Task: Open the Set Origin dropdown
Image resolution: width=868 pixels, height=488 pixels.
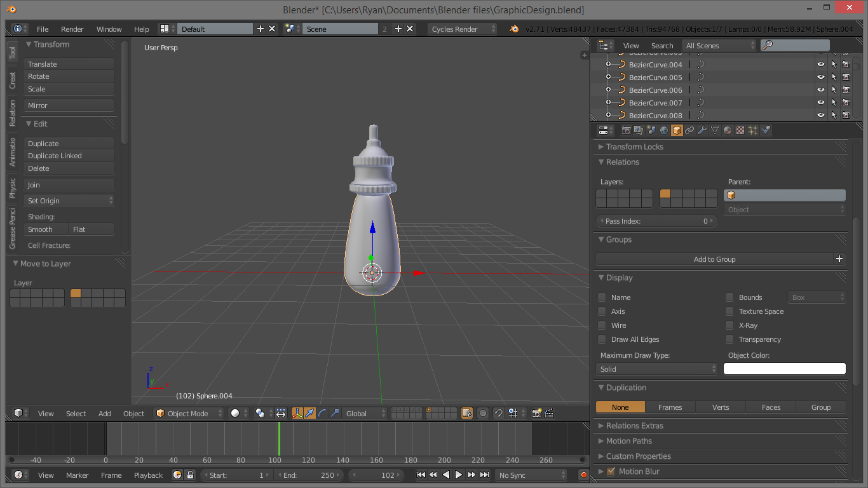Action: click(69, 201)
